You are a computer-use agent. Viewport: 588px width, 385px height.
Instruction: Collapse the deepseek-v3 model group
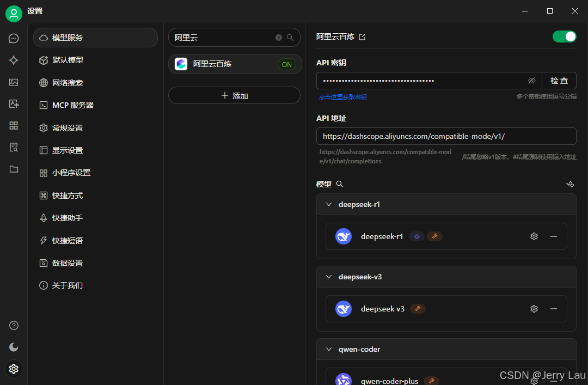(329, 277)
